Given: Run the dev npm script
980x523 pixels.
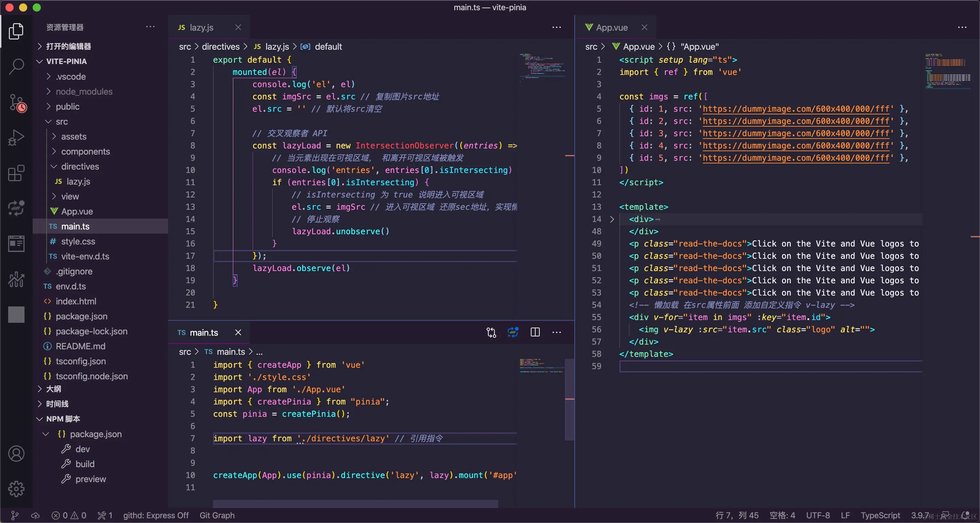Looking at the screenshot, I should [83, 449].
